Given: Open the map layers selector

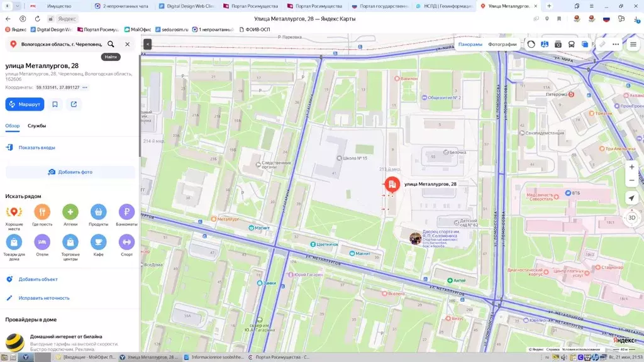Looking at the screenshot, I should (585, 45).
